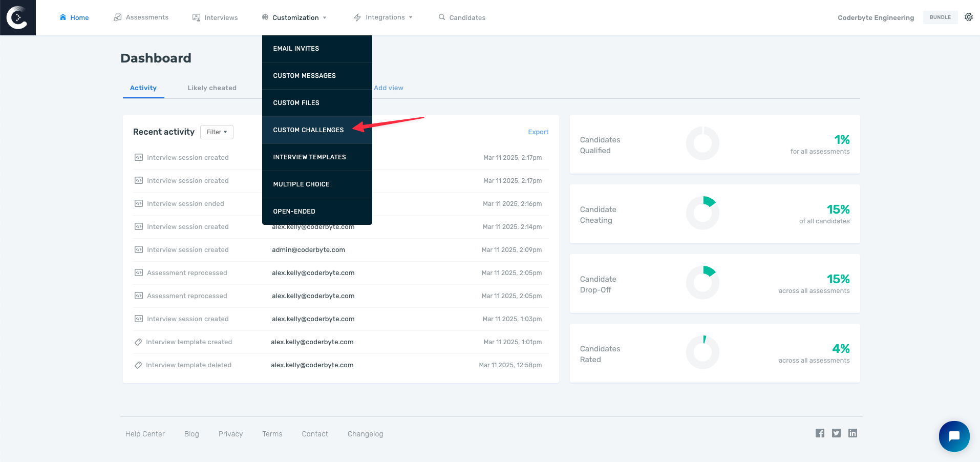Open the Filter dropdown in Recent activity
The width and height of the screenshot is (980, 462).
coord(217,132)
